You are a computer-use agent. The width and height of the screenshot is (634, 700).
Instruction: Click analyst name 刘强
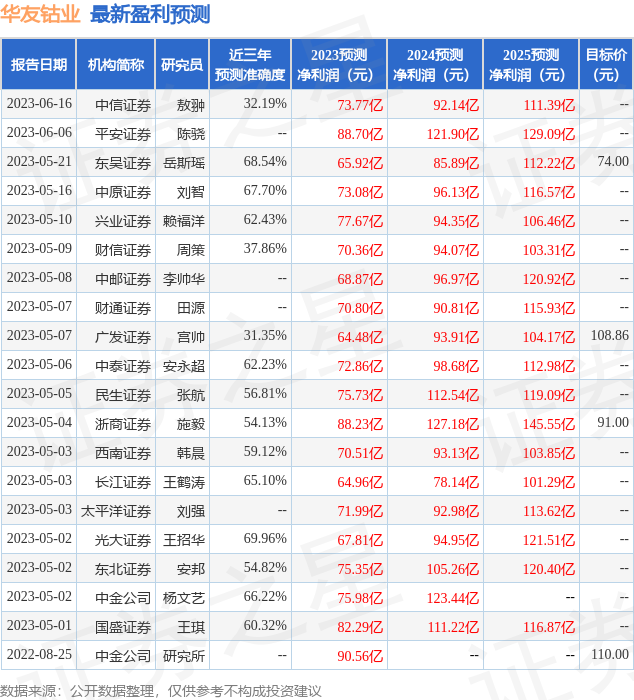191,512
